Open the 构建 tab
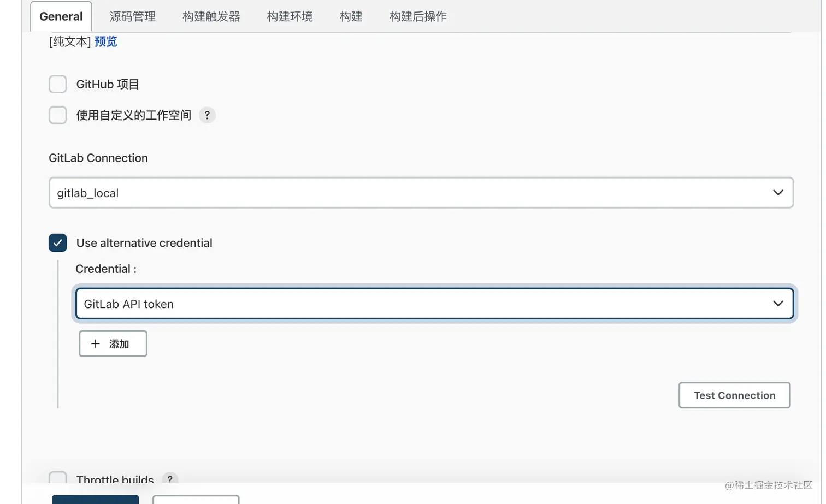 351,16
